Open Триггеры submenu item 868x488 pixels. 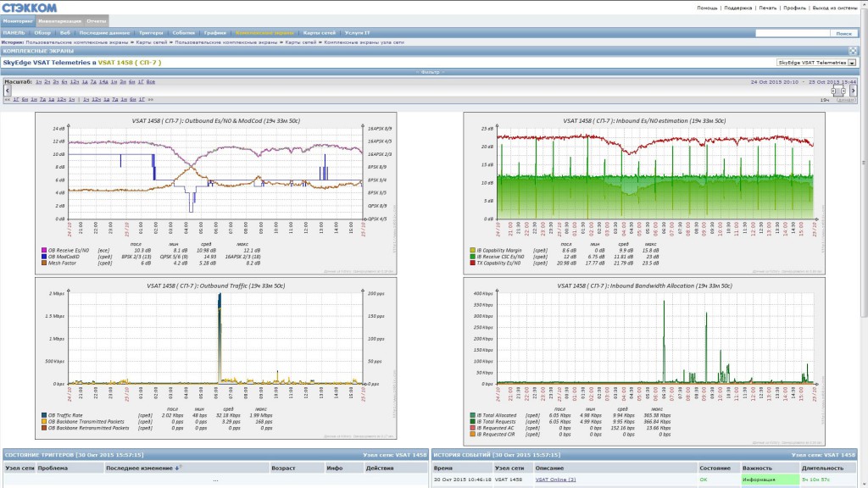pyautogui.click(x=151, y=33)
